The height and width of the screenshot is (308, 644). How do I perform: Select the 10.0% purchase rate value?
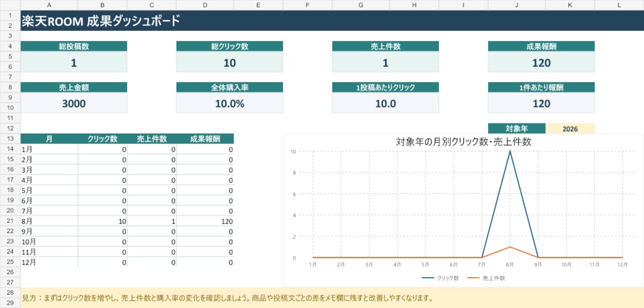pyautogui.click(x=230, y=103)
